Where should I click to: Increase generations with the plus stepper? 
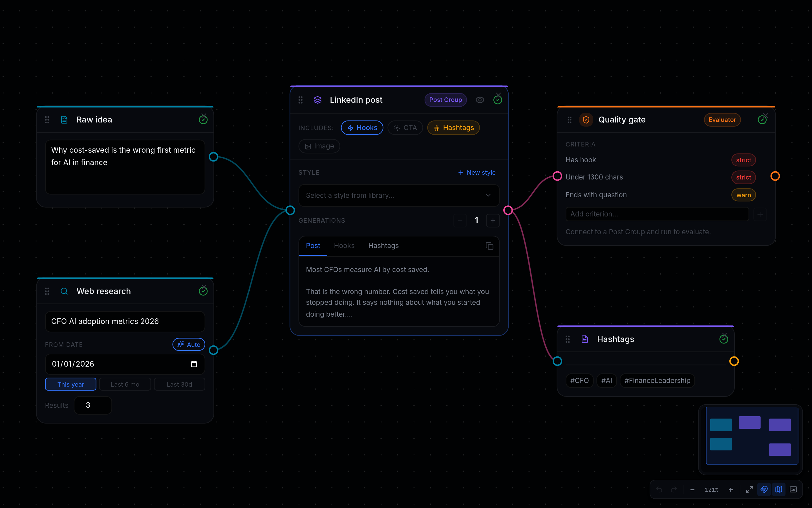[493, 220]
